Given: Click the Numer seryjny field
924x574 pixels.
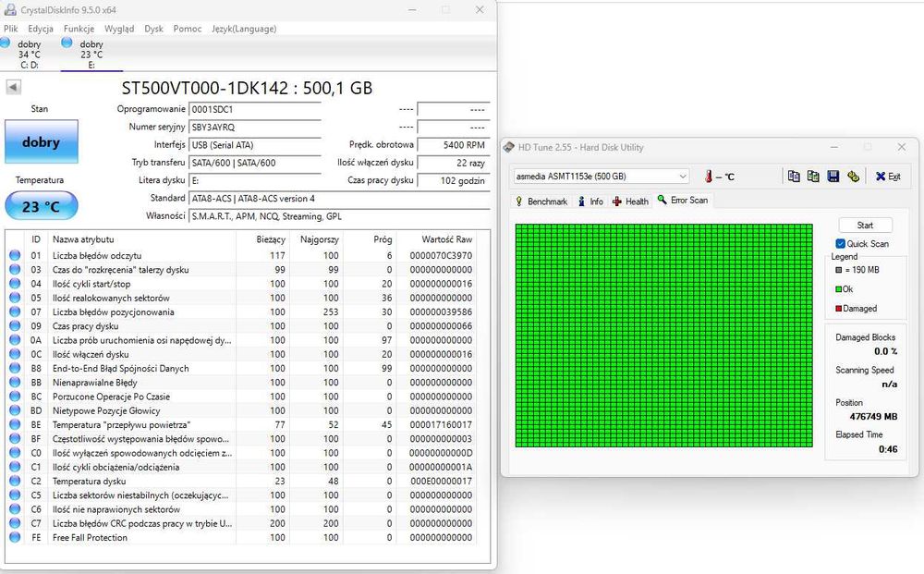Looking at the screenshot, I should [x=255, y=128].
